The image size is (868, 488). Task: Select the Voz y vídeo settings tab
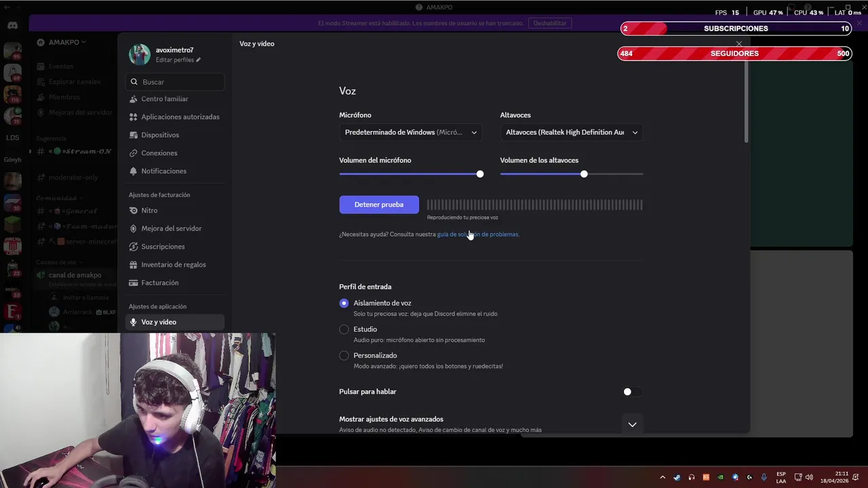[175, 322]
